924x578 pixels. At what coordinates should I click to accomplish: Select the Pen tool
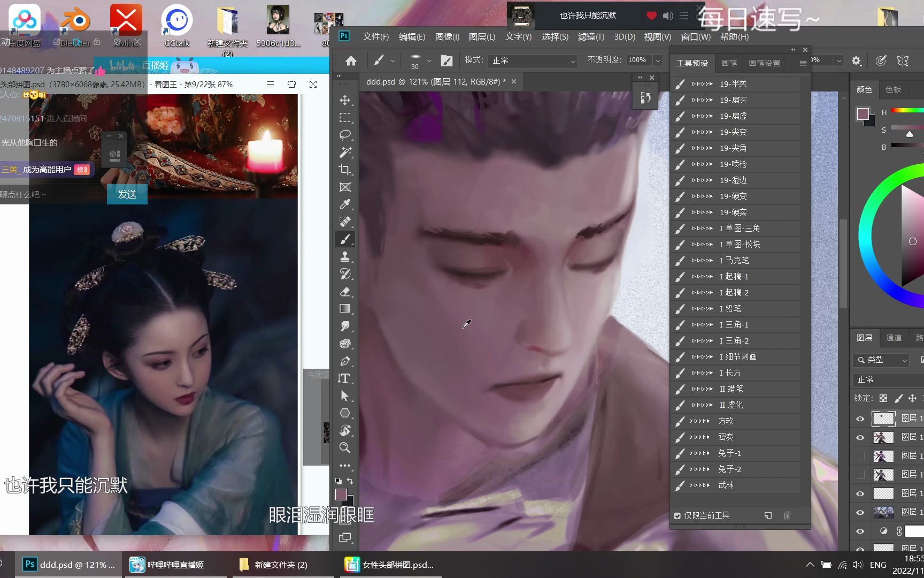(x=345, y=361)
